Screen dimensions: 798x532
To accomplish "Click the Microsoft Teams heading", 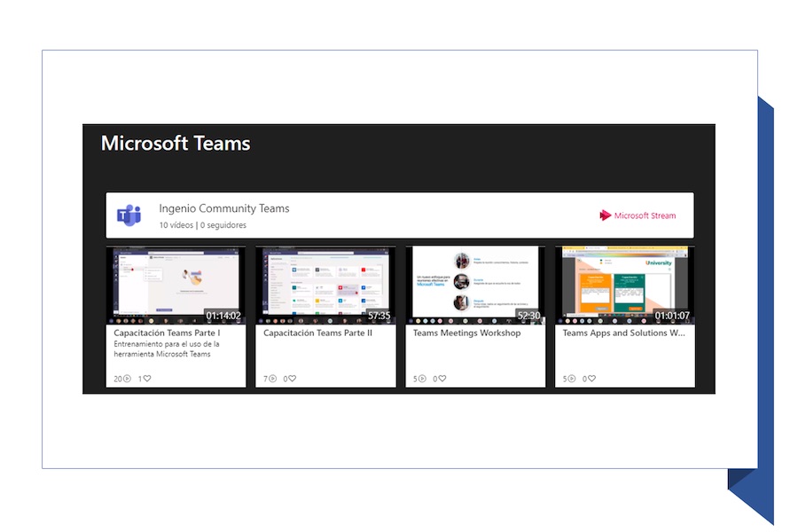I will tap(176, 143).
